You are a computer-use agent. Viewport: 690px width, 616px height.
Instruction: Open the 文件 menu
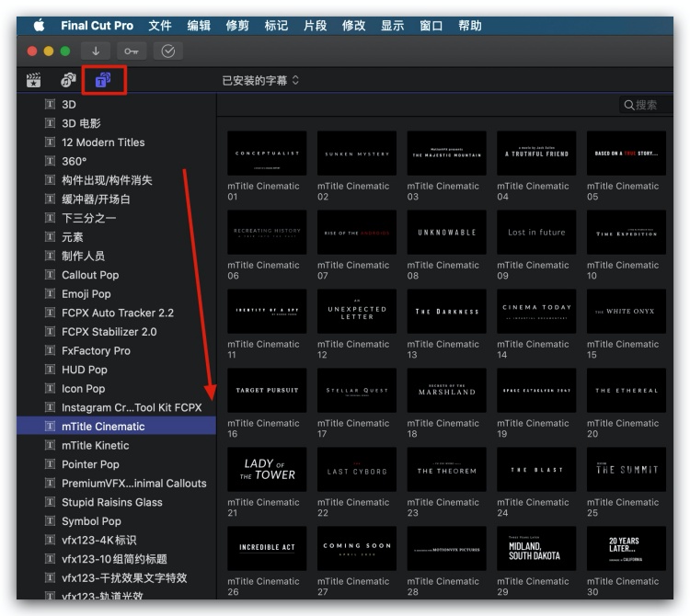click(160, 26)
